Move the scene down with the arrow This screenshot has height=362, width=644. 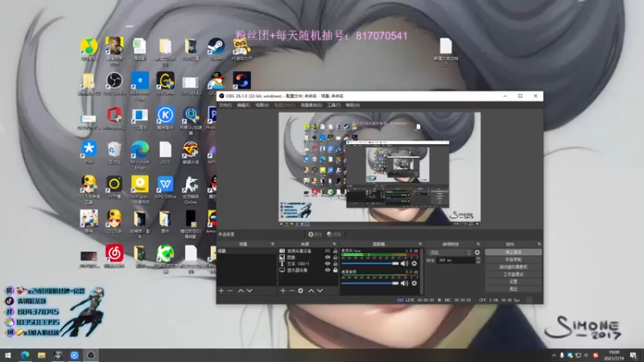250,290
